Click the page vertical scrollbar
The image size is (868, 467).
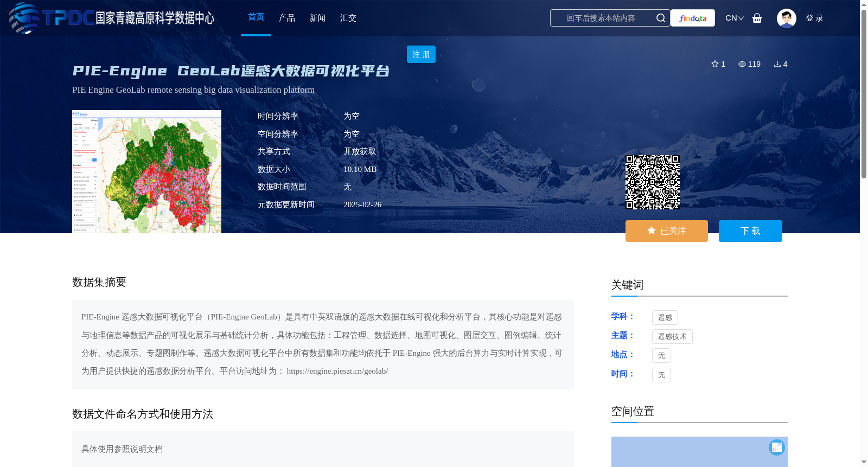(864, 94)
